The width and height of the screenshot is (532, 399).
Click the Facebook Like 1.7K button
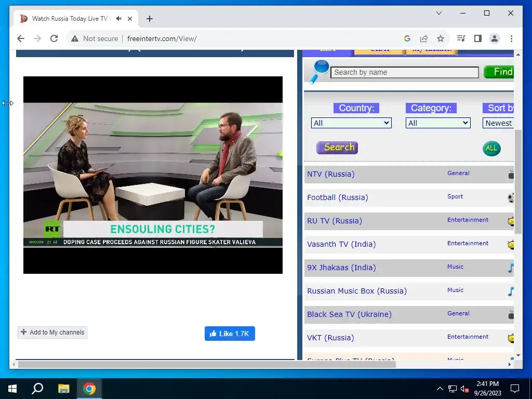coord(230,334)
